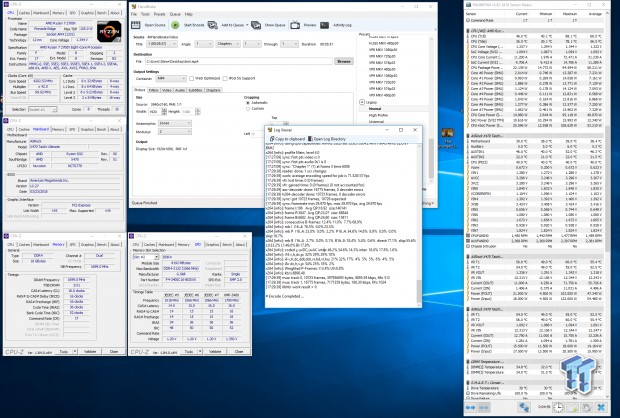
Task: Open the HandBrake Help menu
Action: tap(189, 14)
